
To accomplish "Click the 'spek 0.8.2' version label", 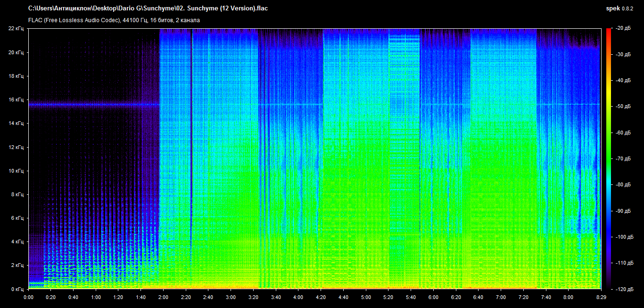I will (619, 8).
